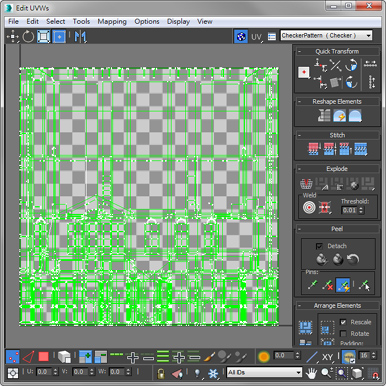Toggle Select By Element UV mode
Screen dimensions: 386x386
(x=64, y=357)
